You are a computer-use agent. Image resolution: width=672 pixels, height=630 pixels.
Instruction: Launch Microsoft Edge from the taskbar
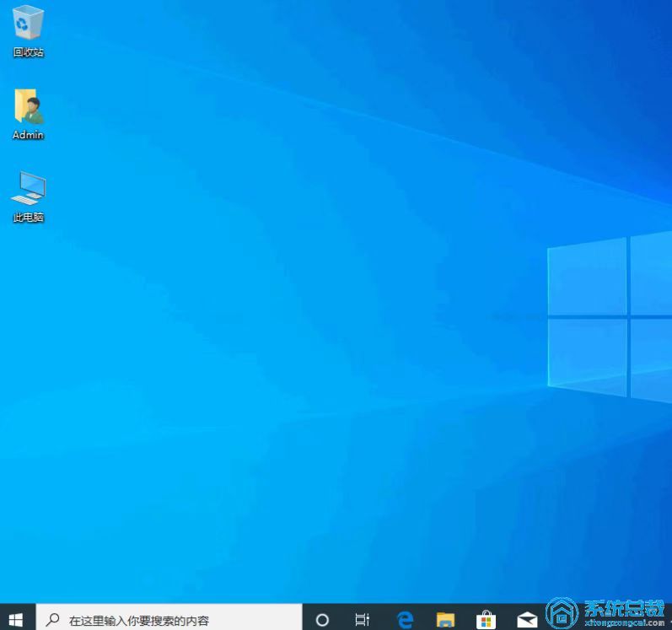tap(406, 620)
